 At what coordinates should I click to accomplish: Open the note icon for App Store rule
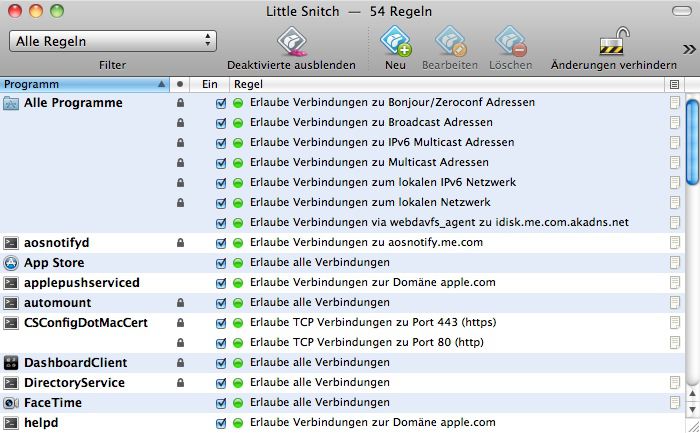(x=675, y=263)
